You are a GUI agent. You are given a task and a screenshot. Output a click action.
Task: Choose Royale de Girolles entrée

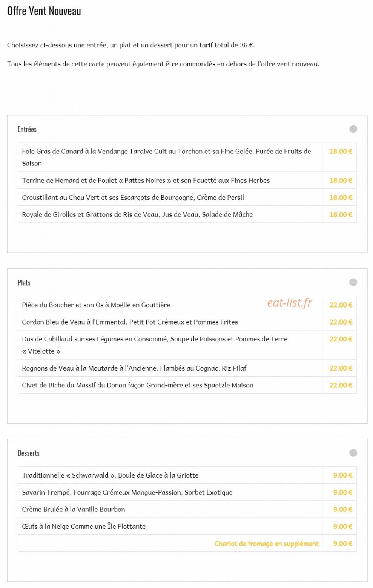187,214
